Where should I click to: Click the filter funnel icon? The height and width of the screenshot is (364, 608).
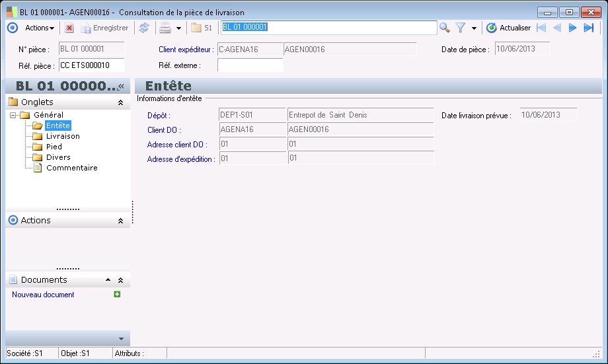(x=461, y=28)
